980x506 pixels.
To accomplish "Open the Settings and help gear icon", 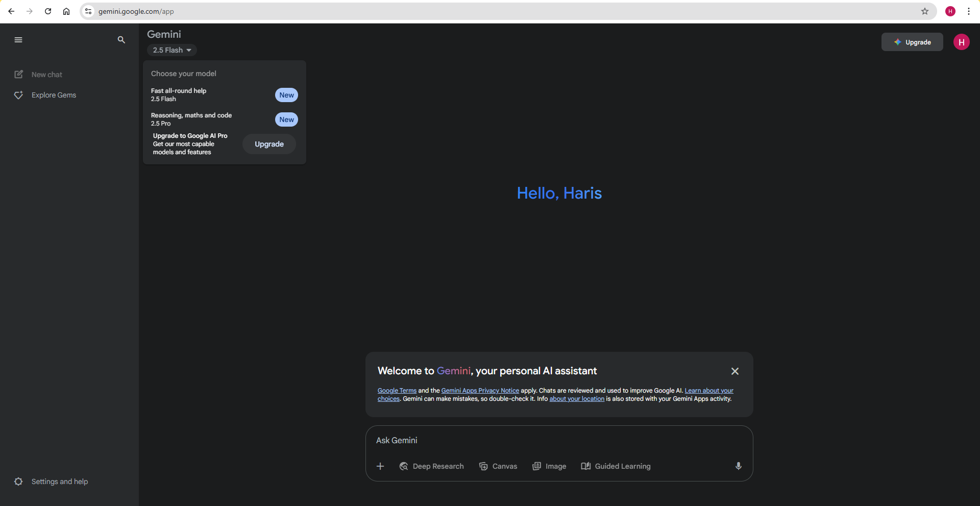I will click(18, 481).
